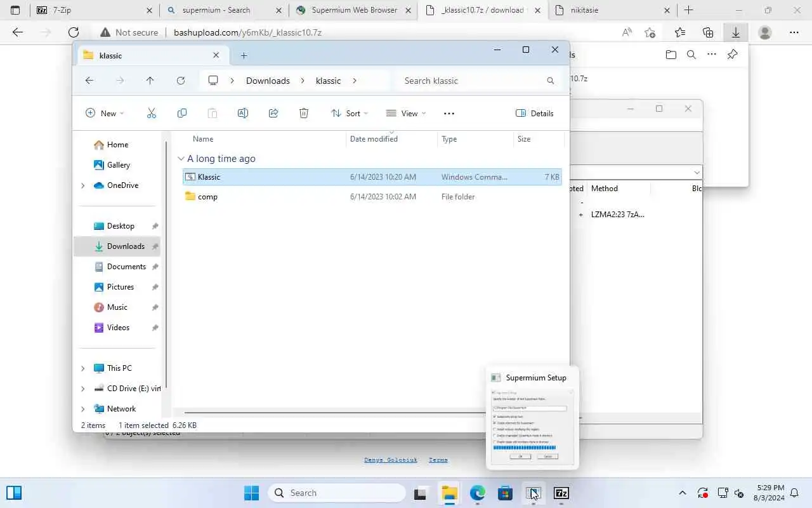812x508 pixels.
Task: Switch to the nikitasie tab
Action: [612, 10]
